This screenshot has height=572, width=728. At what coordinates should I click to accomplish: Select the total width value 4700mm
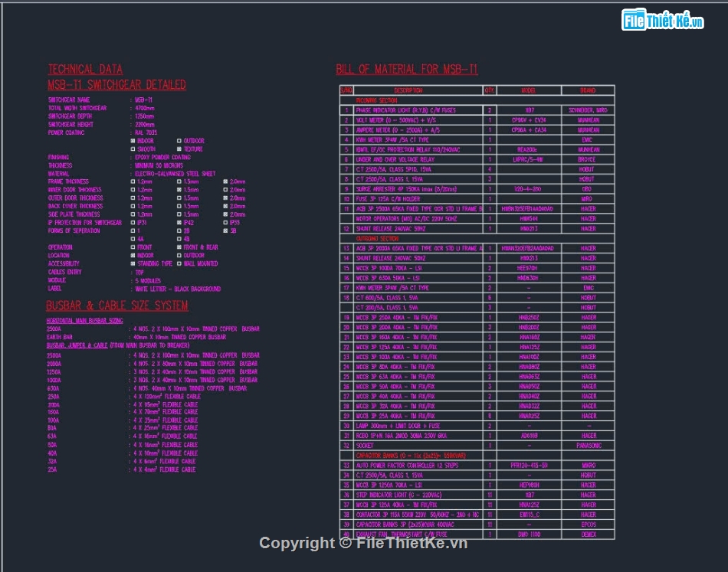(x=144, y=108)
